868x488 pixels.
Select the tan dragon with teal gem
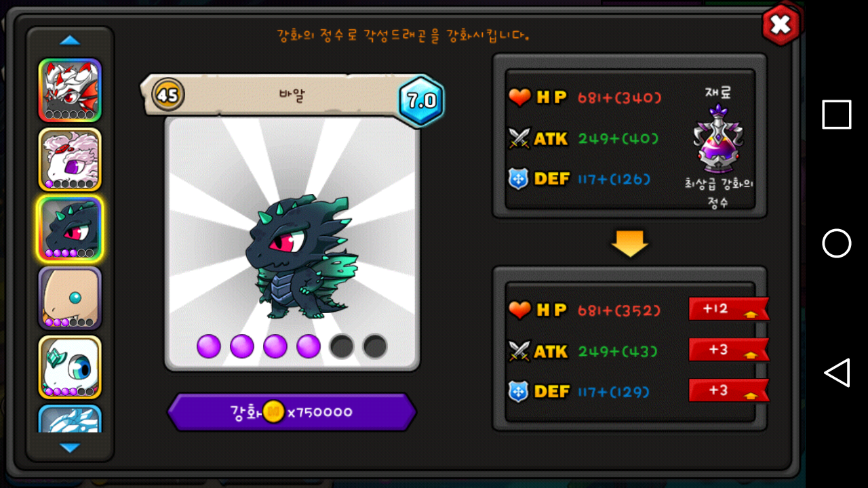tap(70, 298)
